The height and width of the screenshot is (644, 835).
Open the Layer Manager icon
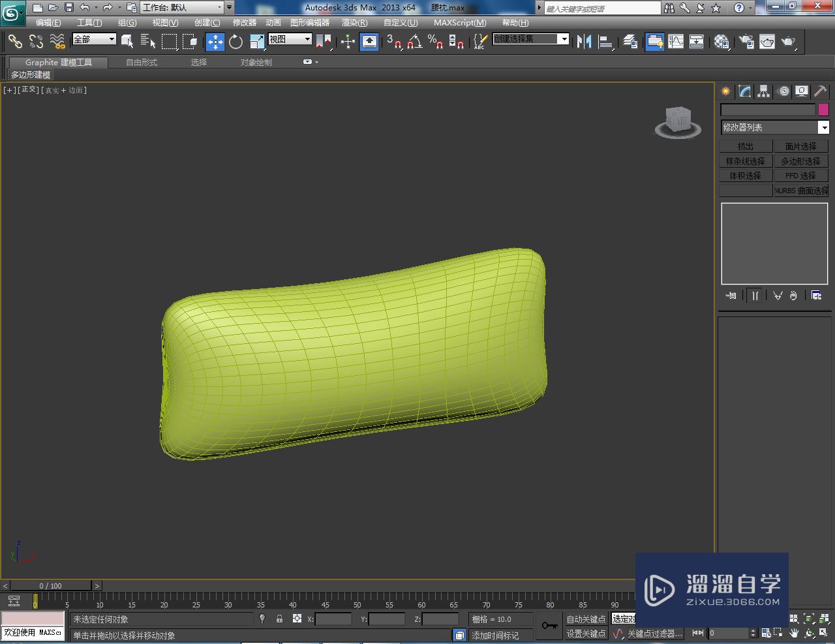pos(630,42)
